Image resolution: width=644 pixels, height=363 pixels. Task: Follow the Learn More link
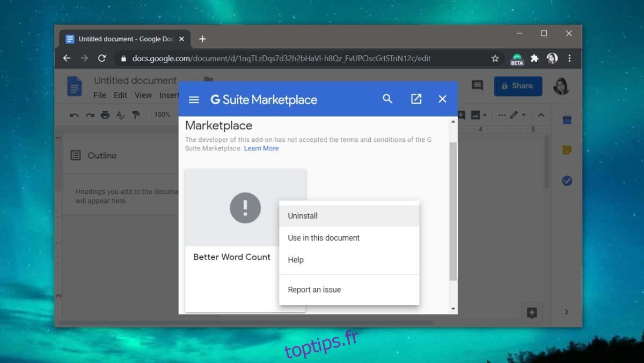pos(261,148)
